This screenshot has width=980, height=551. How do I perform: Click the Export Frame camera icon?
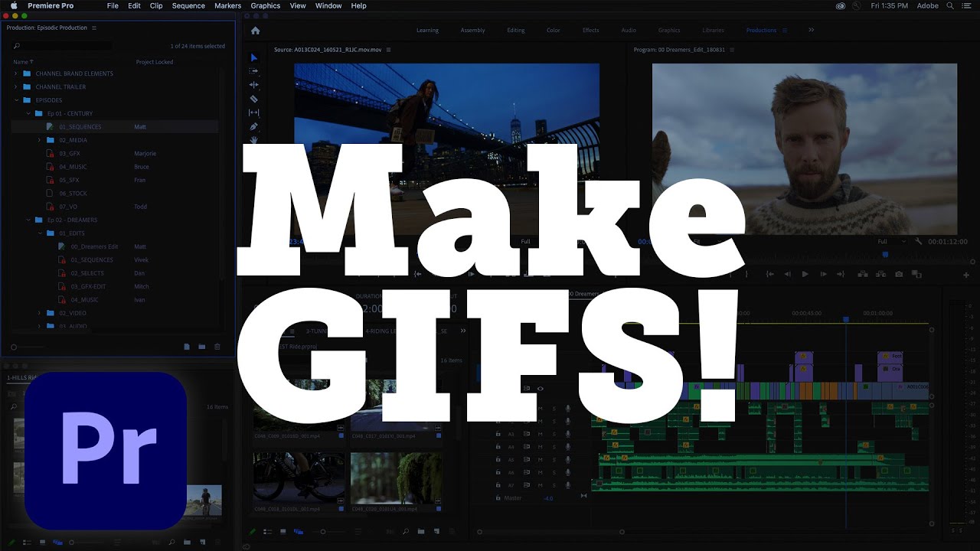899,274
